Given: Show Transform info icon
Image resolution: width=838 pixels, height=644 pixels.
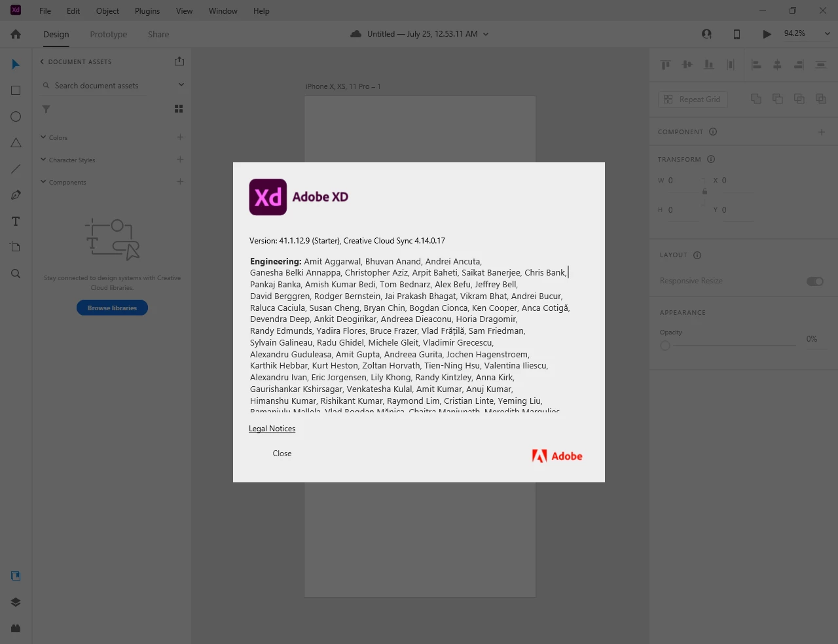Looking at the screenshot, I should (x=711, y=159).
